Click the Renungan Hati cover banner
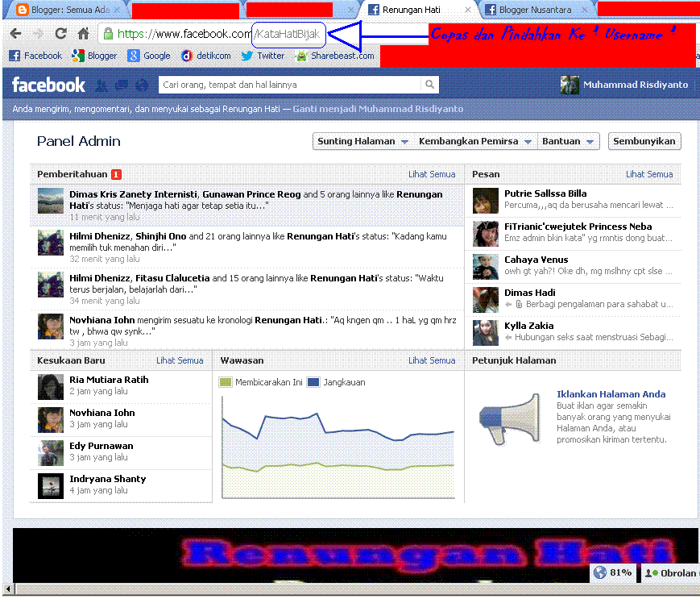The image size is (700, 599). click(355, 555)
